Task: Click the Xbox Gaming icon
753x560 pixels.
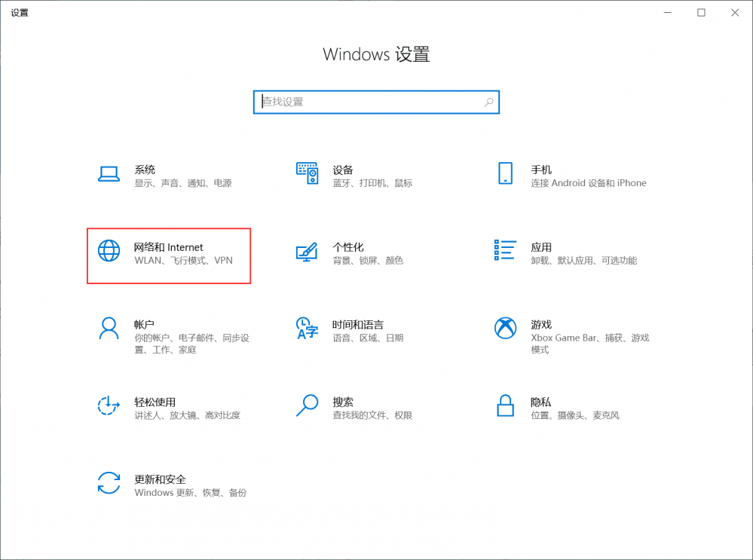Action: [505, 329]
